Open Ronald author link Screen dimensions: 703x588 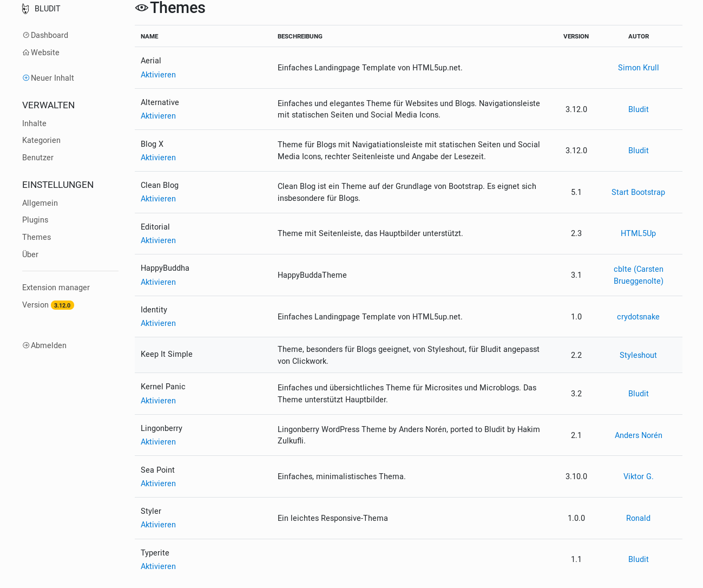coord(638,518)
